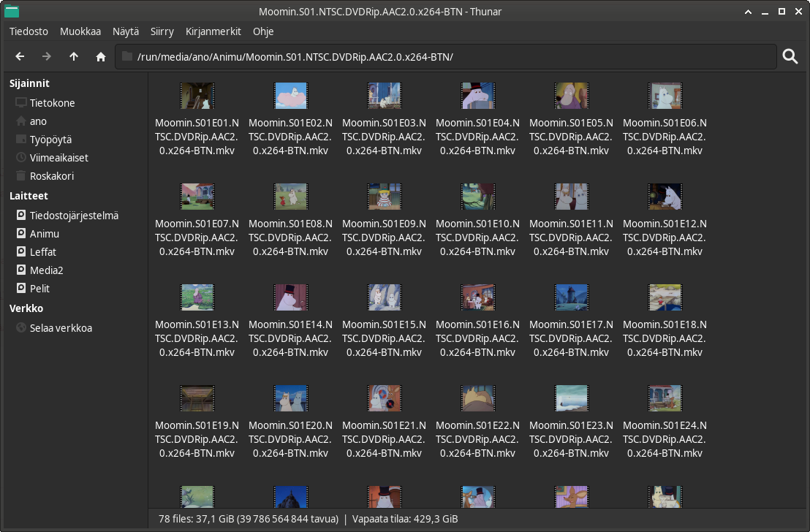Select the Moomin S01E09 video thumbnail

(385, 197)
